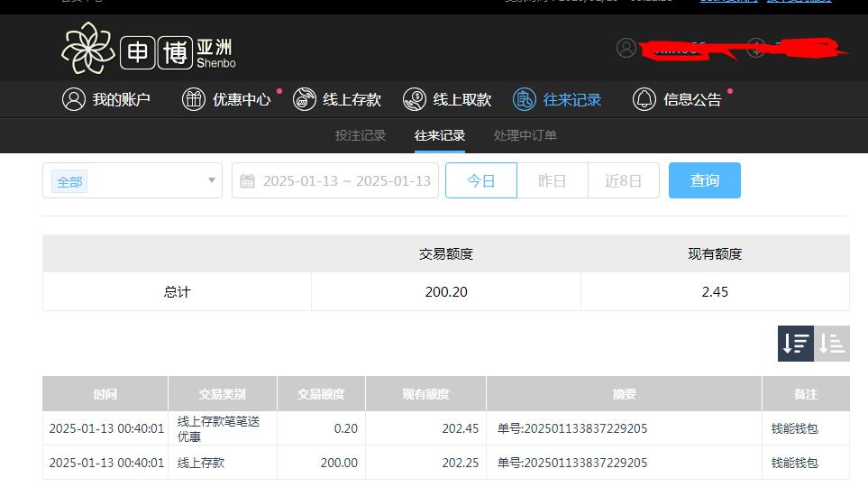Click the Shenbo Asia flower logo
The height and width of the screenshot is (496, 868).
[x=88, y=49]
